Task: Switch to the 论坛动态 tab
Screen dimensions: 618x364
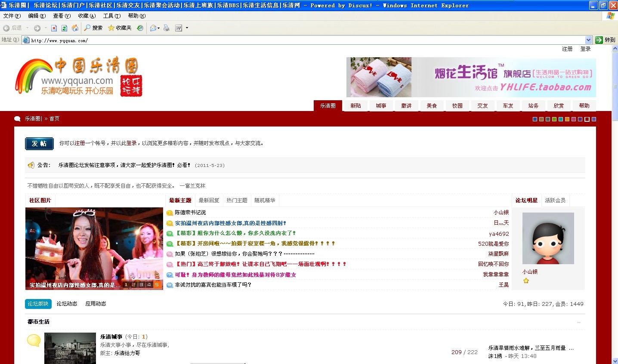Action: point(67,304)
